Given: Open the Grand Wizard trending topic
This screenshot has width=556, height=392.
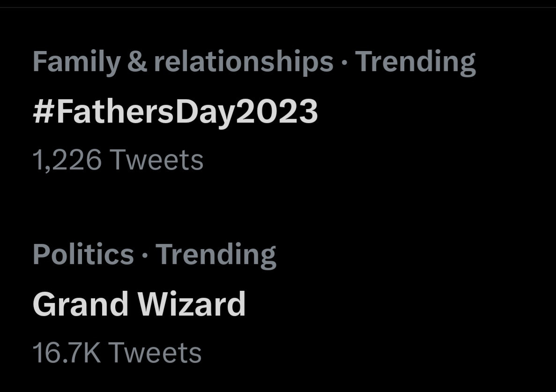Looking at the screenshot, I should tap(139, 304).
